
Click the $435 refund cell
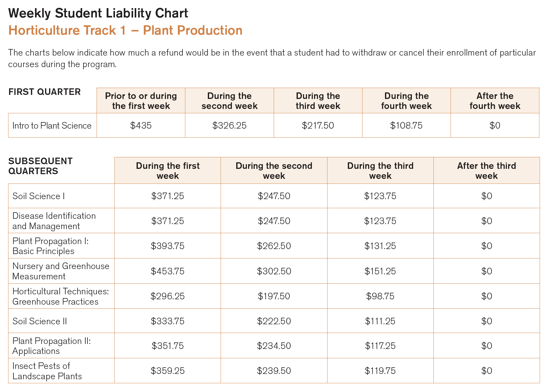pos(141,125)
